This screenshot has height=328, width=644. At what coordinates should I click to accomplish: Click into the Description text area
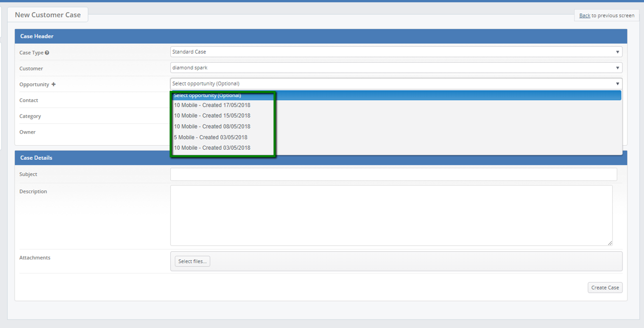click(x=391, y=215)
